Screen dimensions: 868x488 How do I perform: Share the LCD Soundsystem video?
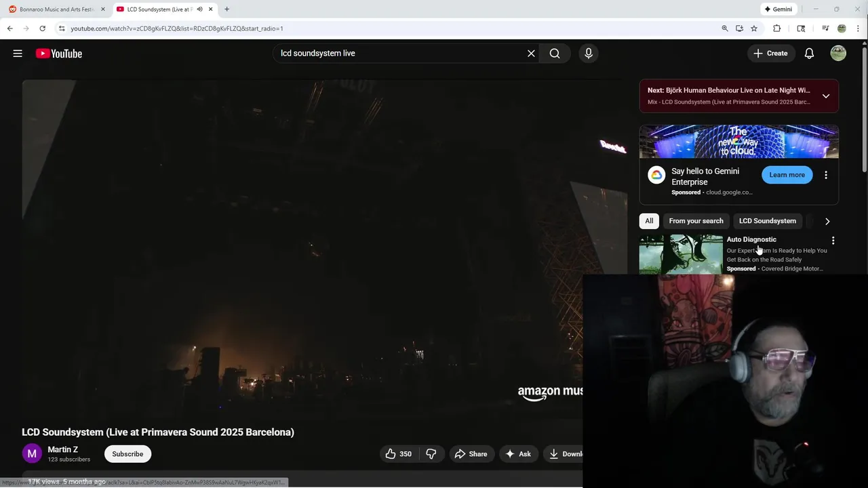point(471,454)
